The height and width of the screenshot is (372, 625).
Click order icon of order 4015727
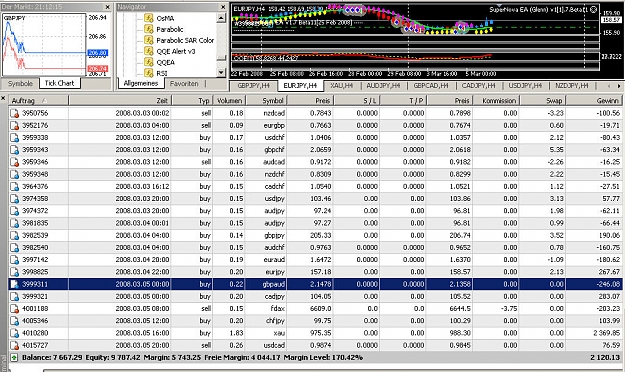[15, 346]
